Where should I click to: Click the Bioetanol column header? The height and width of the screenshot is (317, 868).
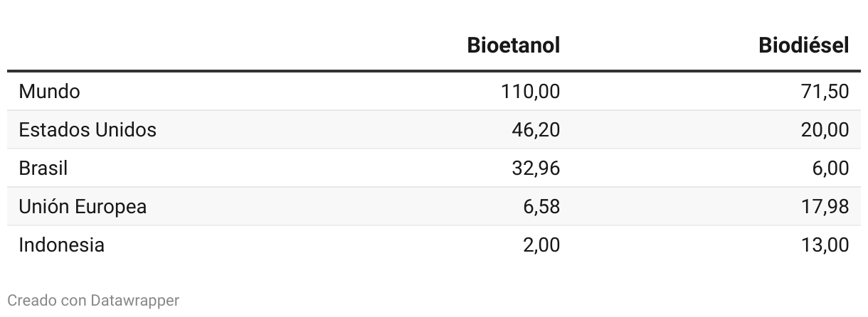(513, 45)
